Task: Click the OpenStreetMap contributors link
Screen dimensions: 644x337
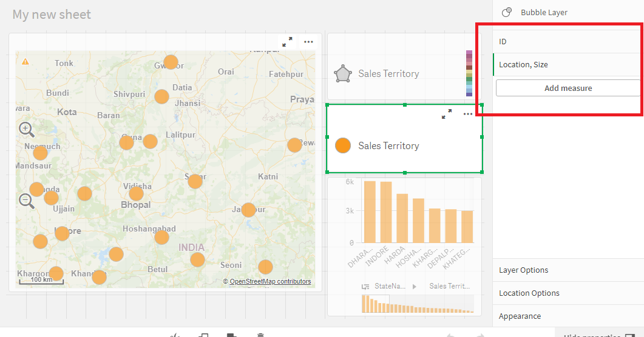Action: pyautogui.click(x=270, y=282)
